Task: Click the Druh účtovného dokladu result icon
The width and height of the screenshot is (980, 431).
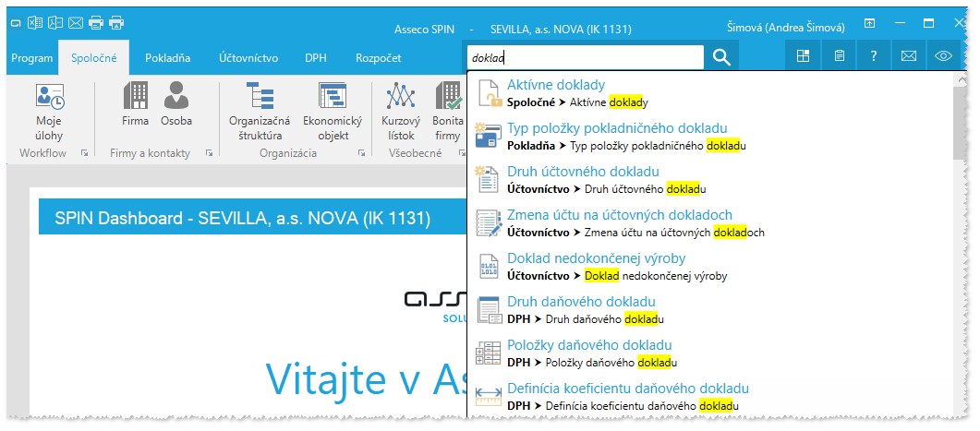Action: 488,180
